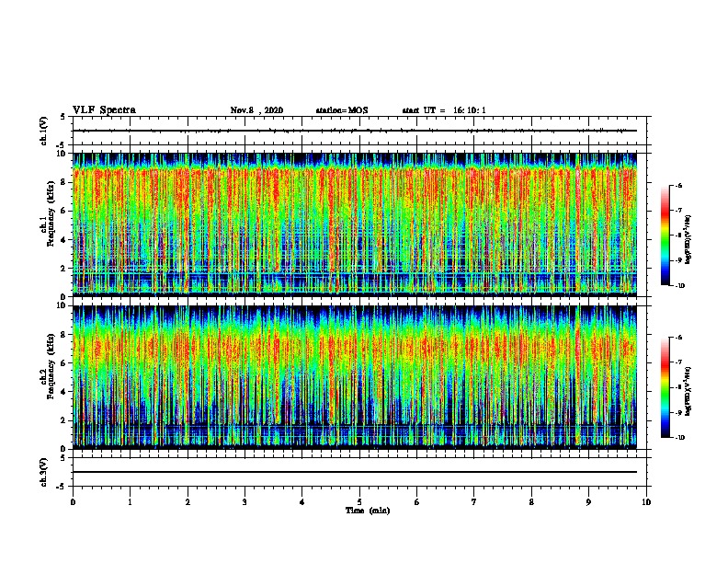Click the ch.1 color bar log(PSD) label
Screen dimensions: 728x563
coord(688,240)
